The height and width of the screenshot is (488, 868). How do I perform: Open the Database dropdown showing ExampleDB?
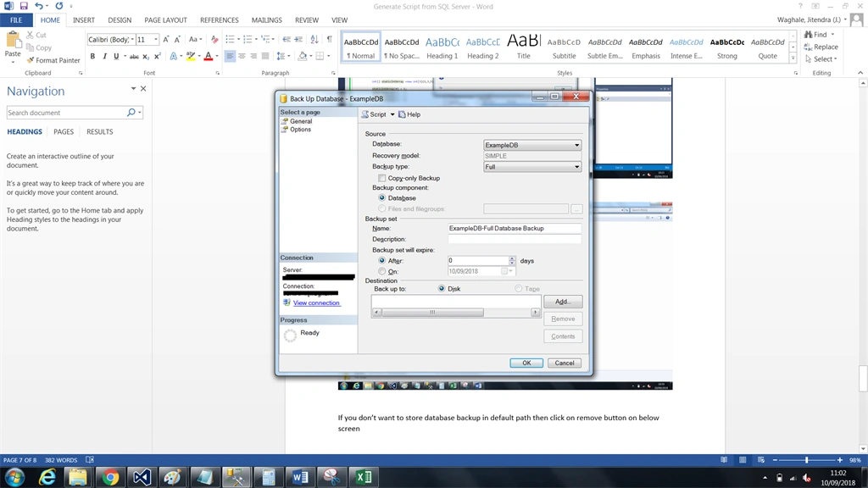tap(532, 145)
